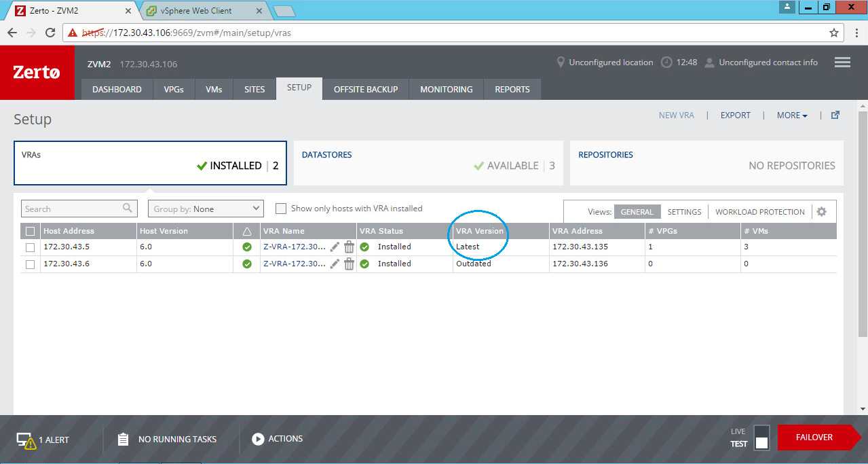Bookmark the page with the star icon
868x464 pixels.
tap(834, 33)
